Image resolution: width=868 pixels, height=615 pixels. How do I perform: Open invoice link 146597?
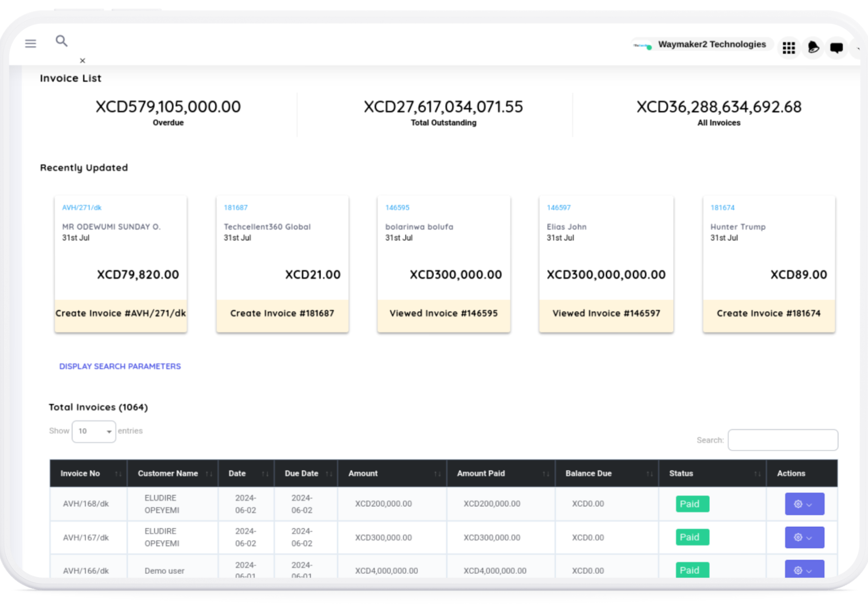coord(559,208)
